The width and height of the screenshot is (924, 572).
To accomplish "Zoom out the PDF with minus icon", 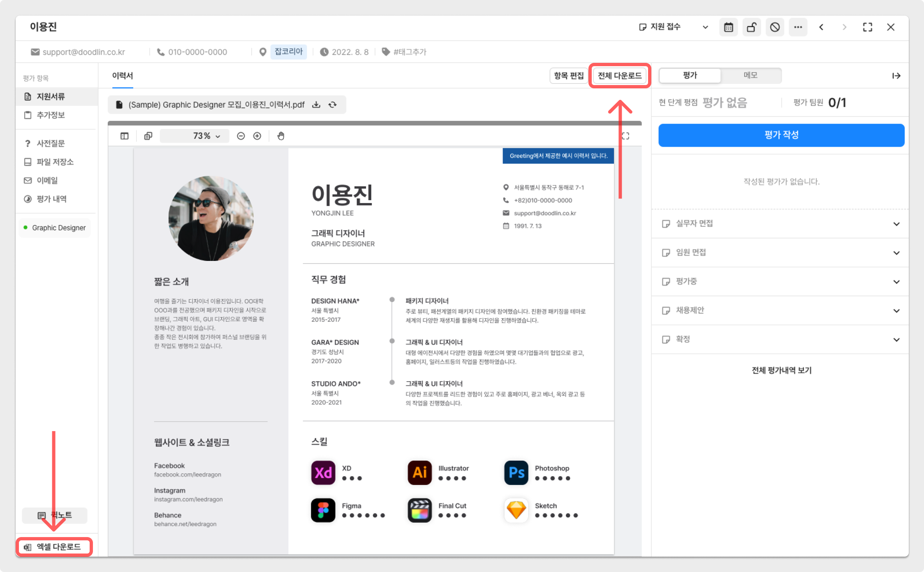I will [x=241, y=136].
